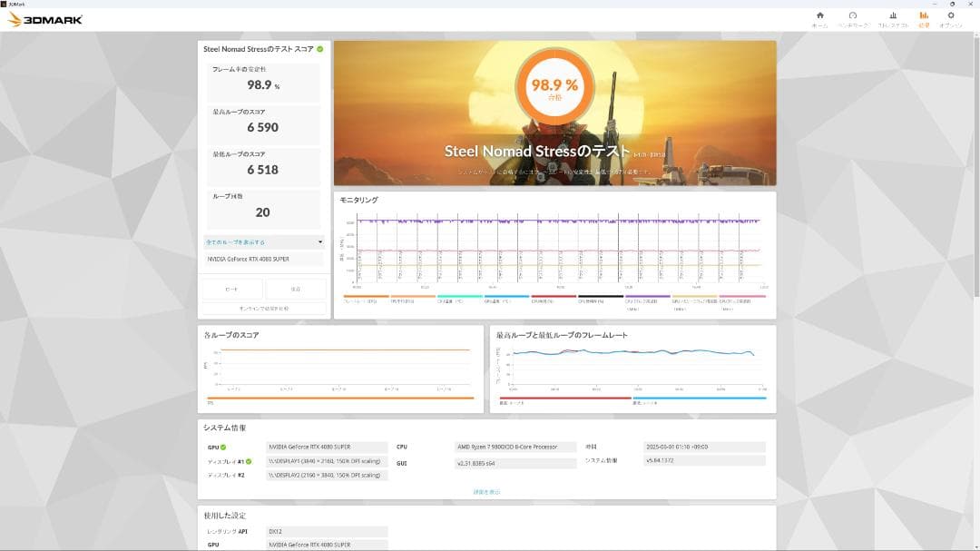Click the green check next to Display #1
This screenshot has width=980, height=551.
(x=249, y=461)
